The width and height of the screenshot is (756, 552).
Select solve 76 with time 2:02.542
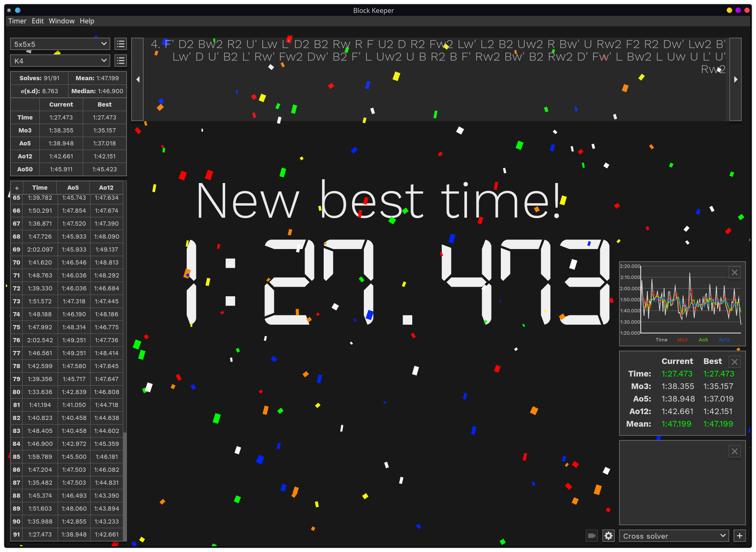coord(67,340)
